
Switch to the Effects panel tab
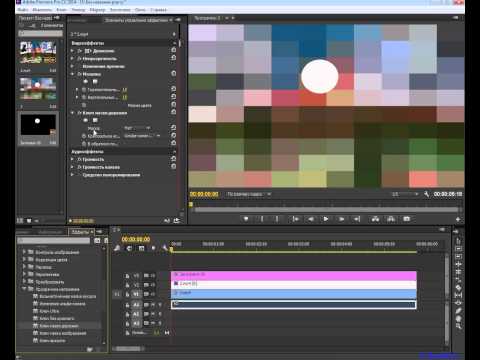(x=81, y=232)
